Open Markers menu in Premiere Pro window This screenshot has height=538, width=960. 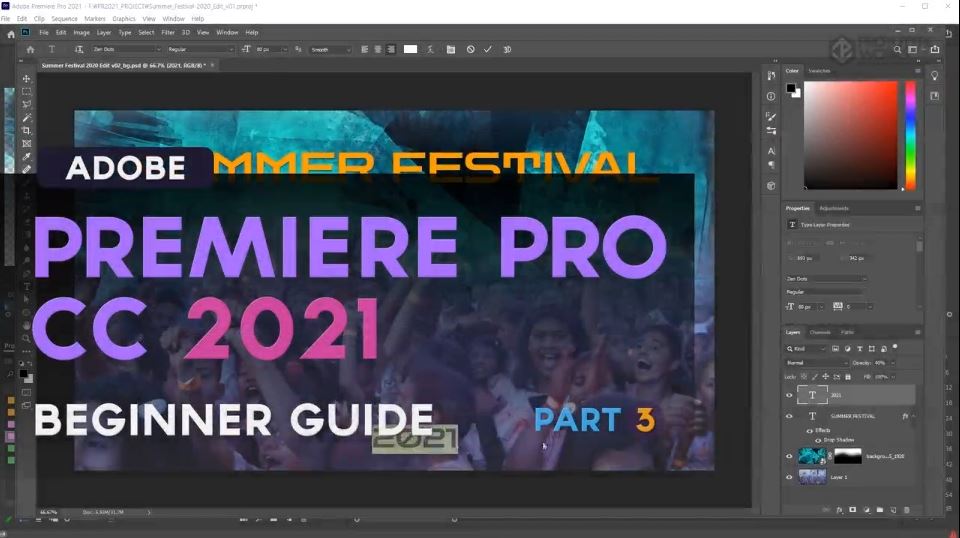[95, 19]
